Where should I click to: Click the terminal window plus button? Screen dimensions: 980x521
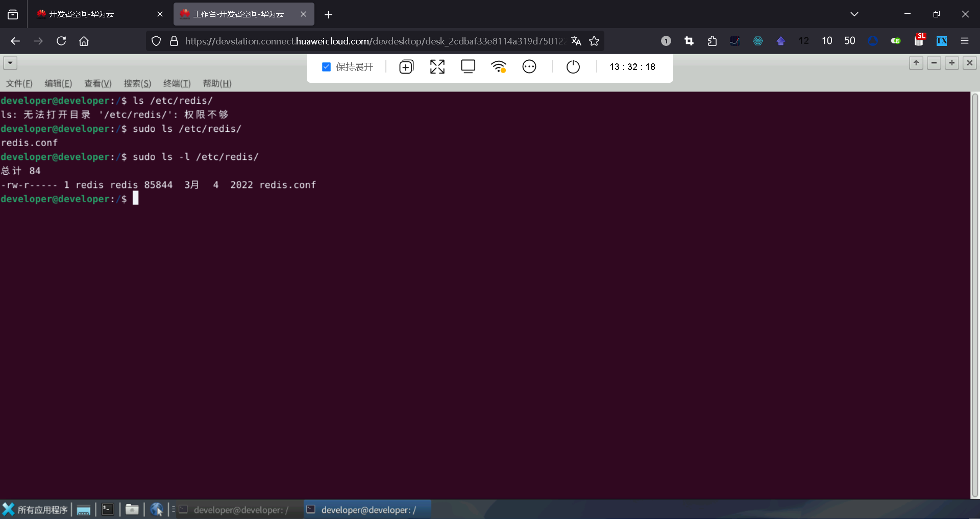pos(952,63)
